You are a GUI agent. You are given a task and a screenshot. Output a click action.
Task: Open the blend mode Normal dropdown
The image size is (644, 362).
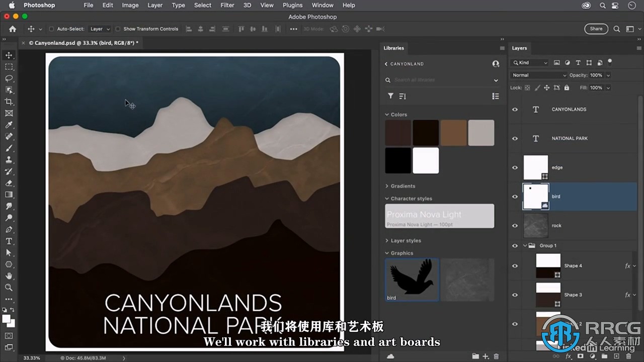coord(539,75)
